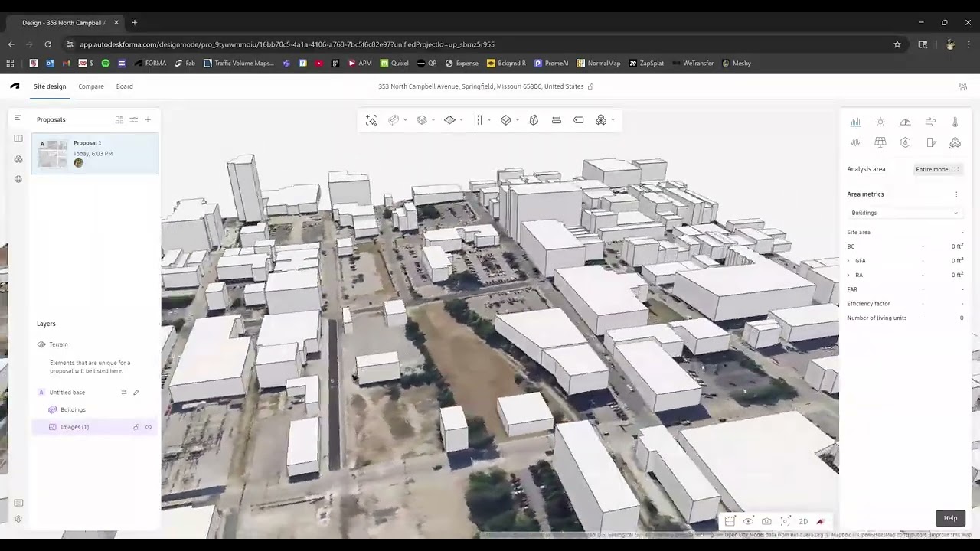Viewport: 980px width, 551px height.
Task: Open the Daylight potential analysis icon
Action: click(x=905, y=122)
